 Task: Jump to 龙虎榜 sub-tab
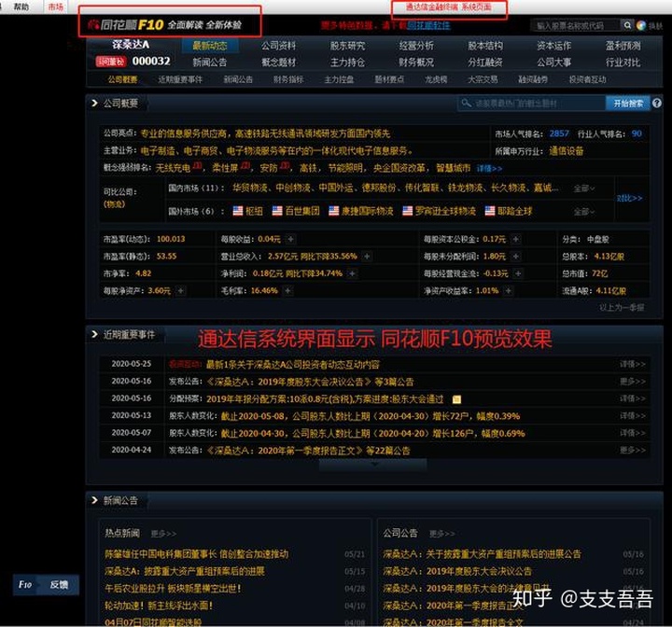pyautogui.click(x=436, y=79)
